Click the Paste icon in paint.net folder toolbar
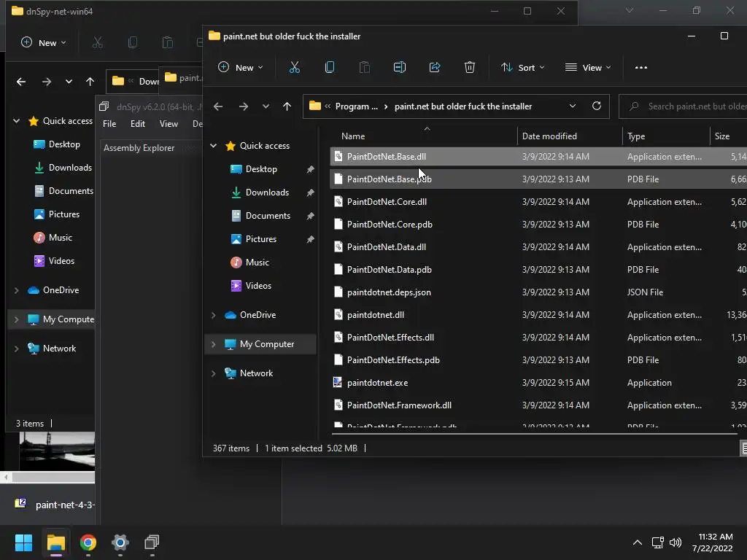This screenshot has width=747, height=560. 365,68
